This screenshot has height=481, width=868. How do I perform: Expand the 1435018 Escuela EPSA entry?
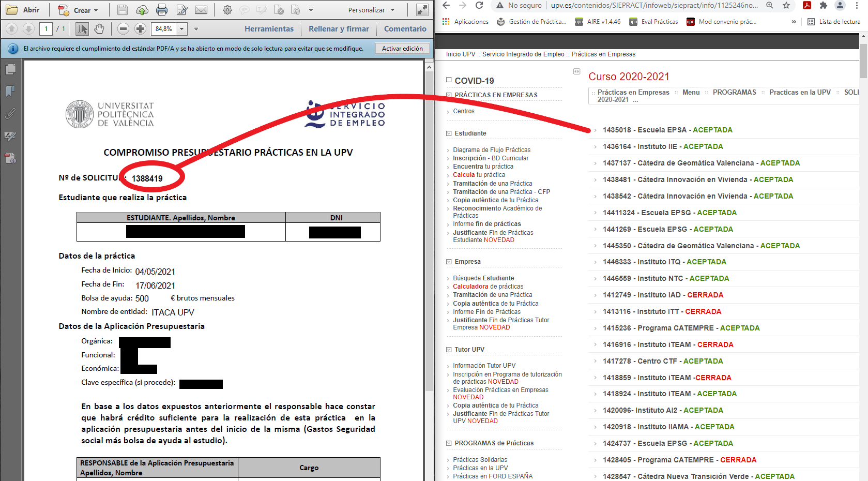595,130
